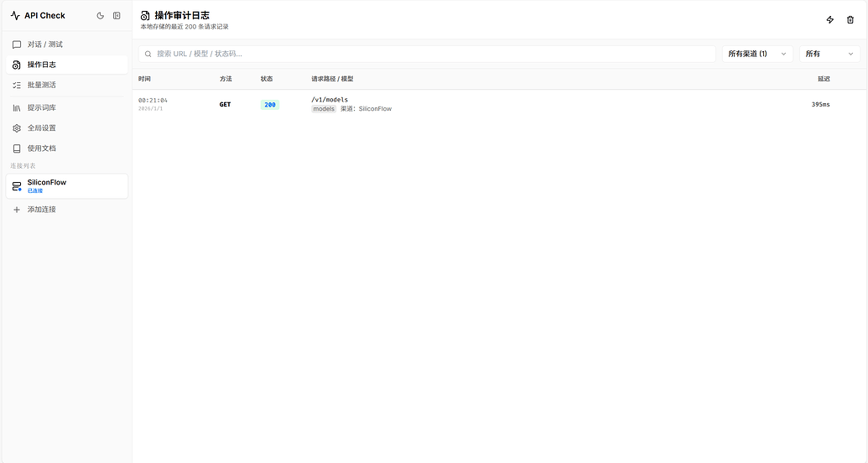Click the 全局设置 gear icon

pos(17,128)
